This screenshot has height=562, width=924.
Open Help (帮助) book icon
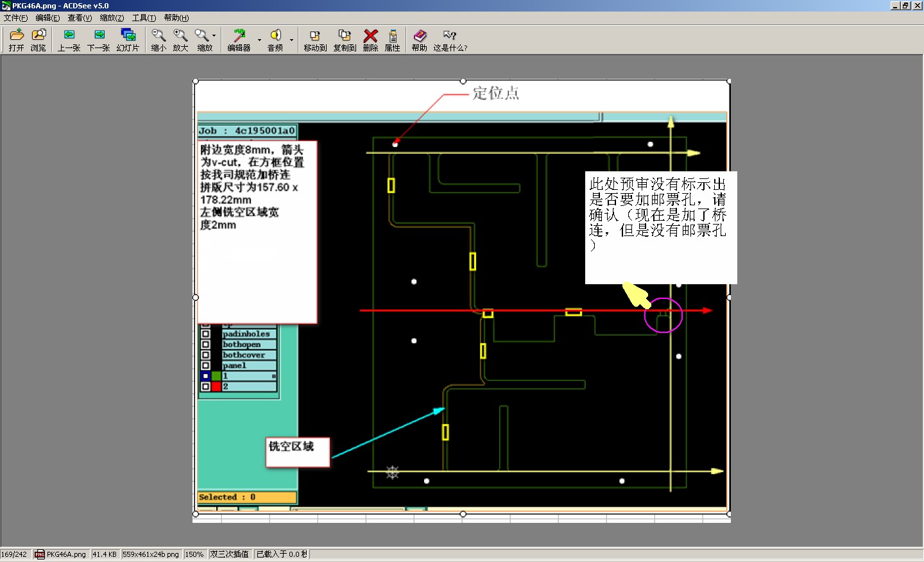pyautogui.click(x=420, y=39)
